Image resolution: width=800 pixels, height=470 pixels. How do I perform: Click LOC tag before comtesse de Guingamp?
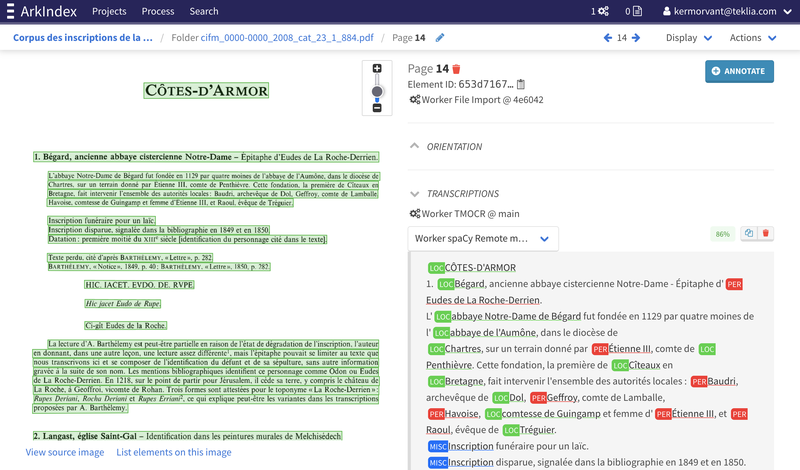(x=493, y=414)
